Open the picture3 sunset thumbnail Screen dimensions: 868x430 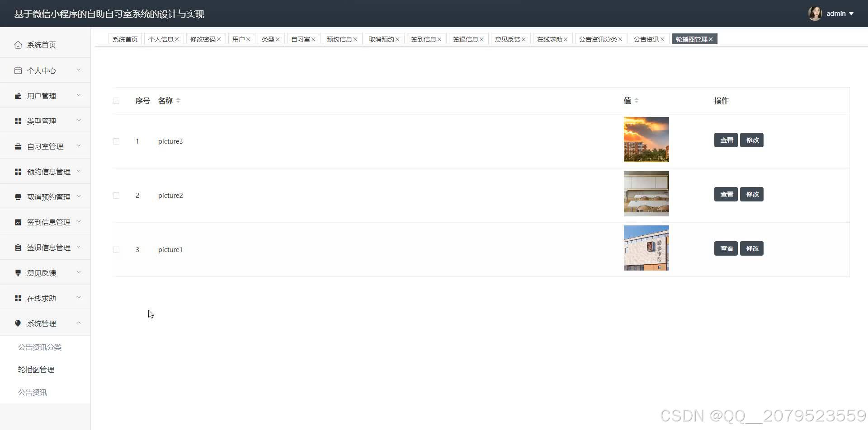(646, 140)
